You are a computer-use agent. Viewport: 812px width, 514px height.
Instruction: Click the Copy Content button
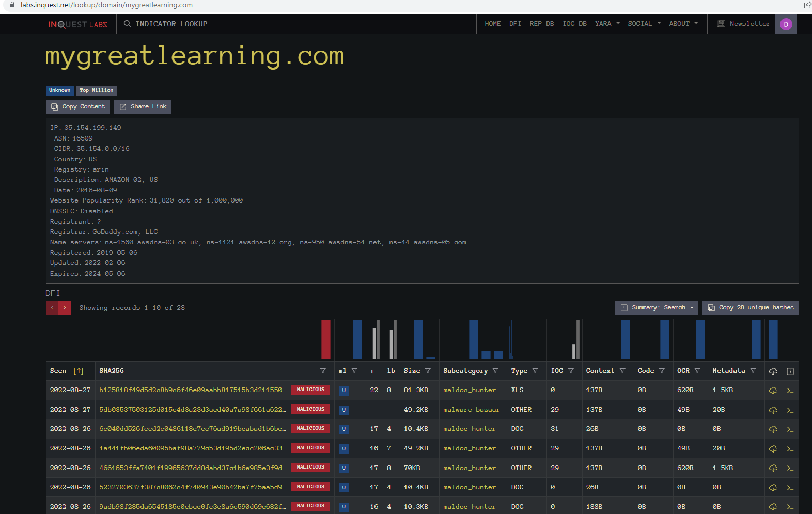pos(78,107)
